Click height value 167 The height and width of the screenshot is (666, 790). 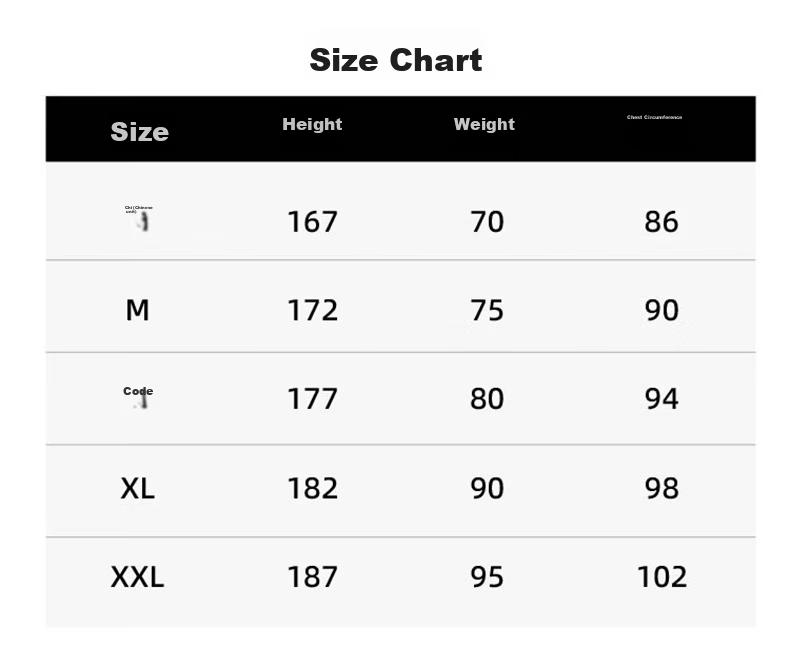(312, 222)
